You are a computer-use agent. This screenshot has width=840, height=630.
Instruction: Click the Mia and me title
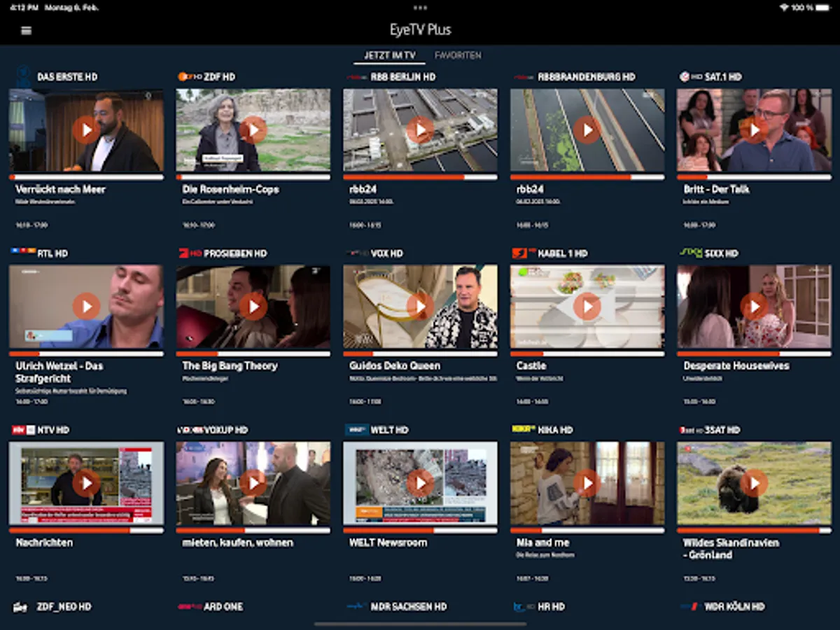pyautogui.click(x=543, y=542)
